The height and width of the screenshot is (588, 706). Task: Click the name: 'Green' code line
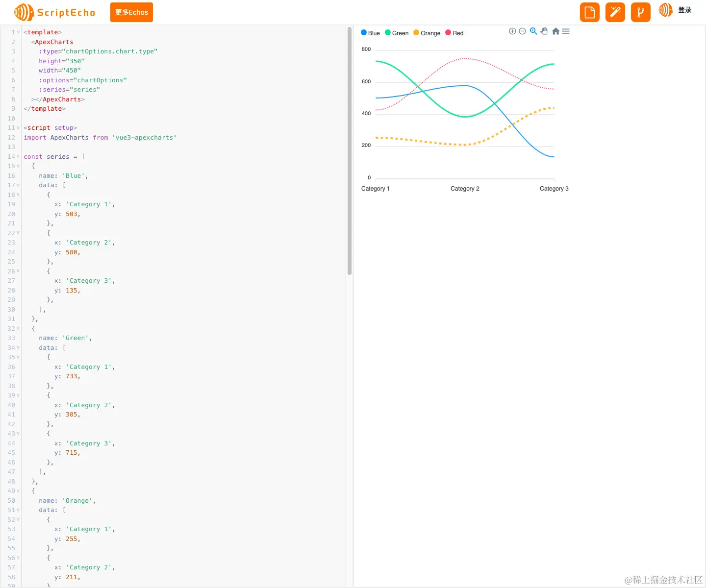[x=66, y=338]
